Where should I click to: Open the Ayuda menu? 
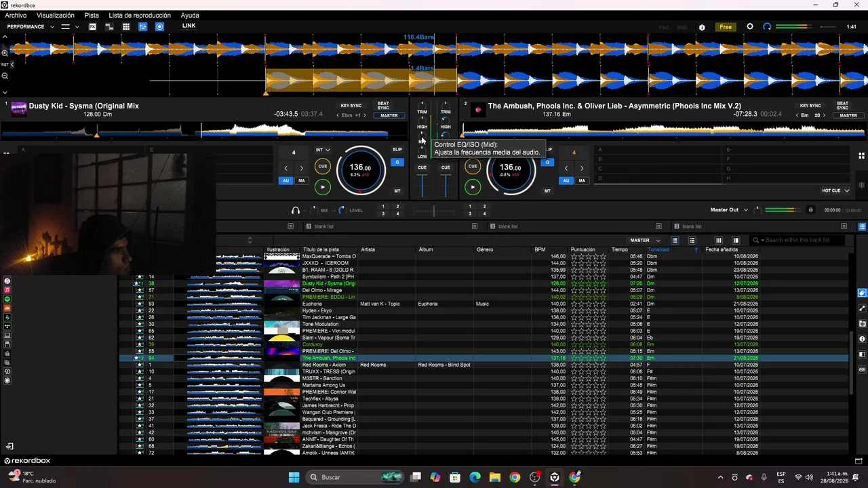tap(190, 15)
